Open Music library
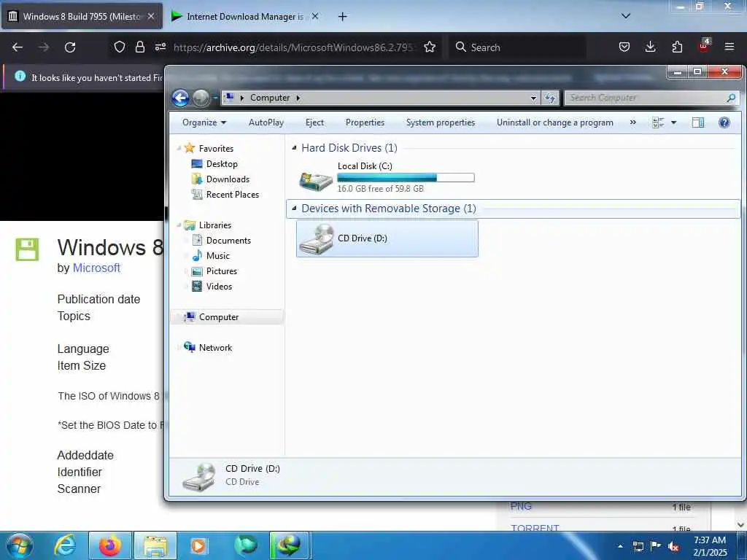Screen dimensions: 747x560 click(217, 256)
